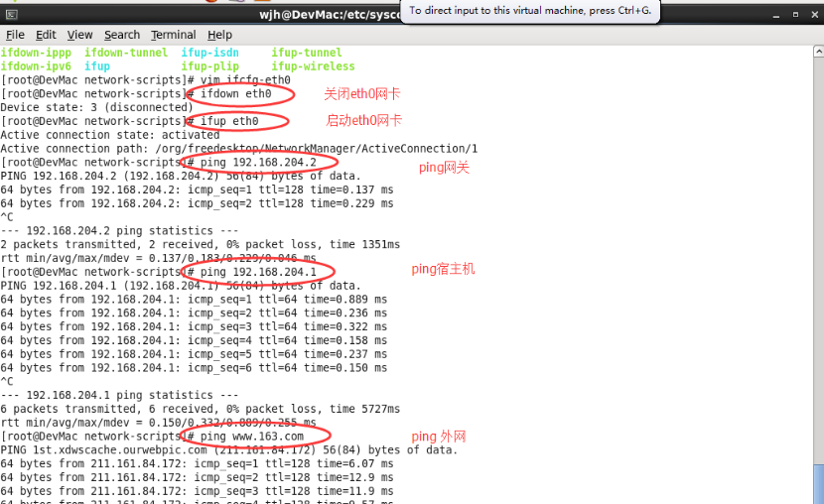Image resolution: width=824 pixels, height=504 pixels.
Task: Click the 'PING 1st.xdwscache.ourwebpic.com' line
Action: 228,449
